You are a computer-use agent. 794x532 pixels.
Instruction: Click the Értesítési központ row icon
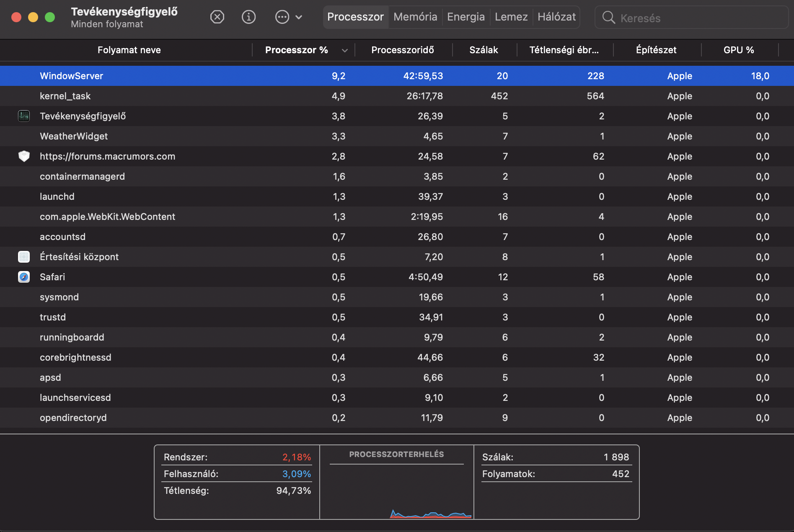tap(24, 257)
